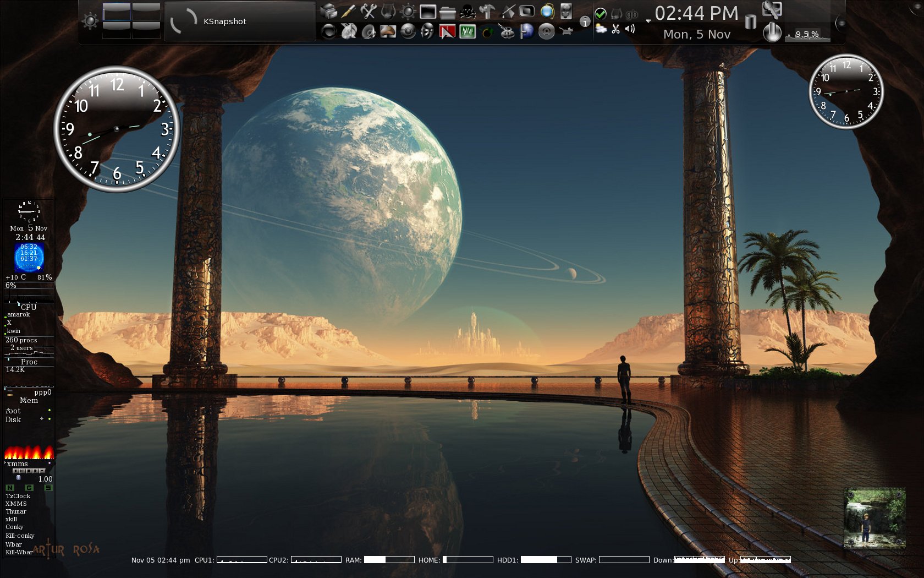Click the power logout button
The image size is (924, 578).
coord(772,32)
